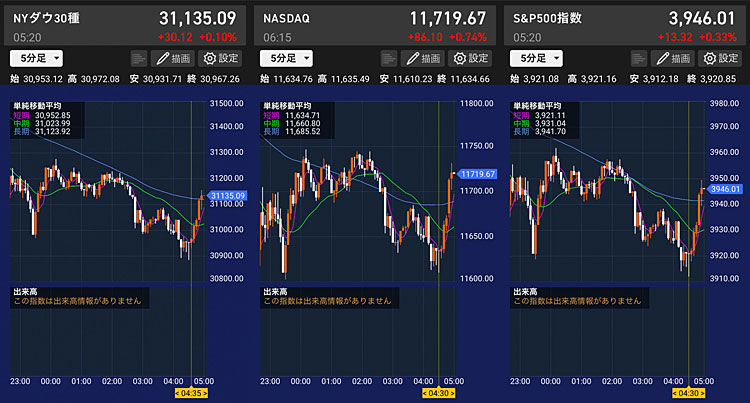Click the 中期 3,931.04 moving average row
Image resolution: width=750 pixels, height=403 pixels.
point(540,123)
